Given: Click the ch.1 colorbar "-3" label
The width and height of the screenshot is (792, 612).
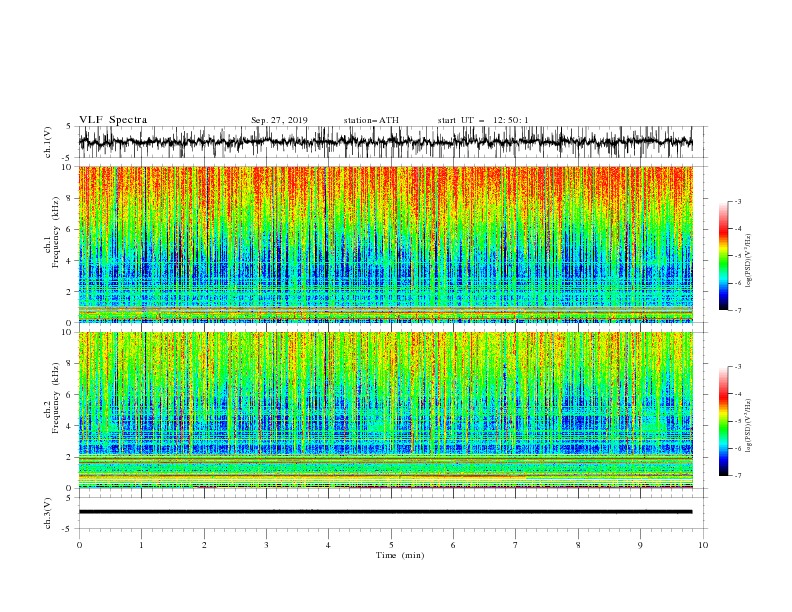Looking at the screenshot, I should pos(737,202).
